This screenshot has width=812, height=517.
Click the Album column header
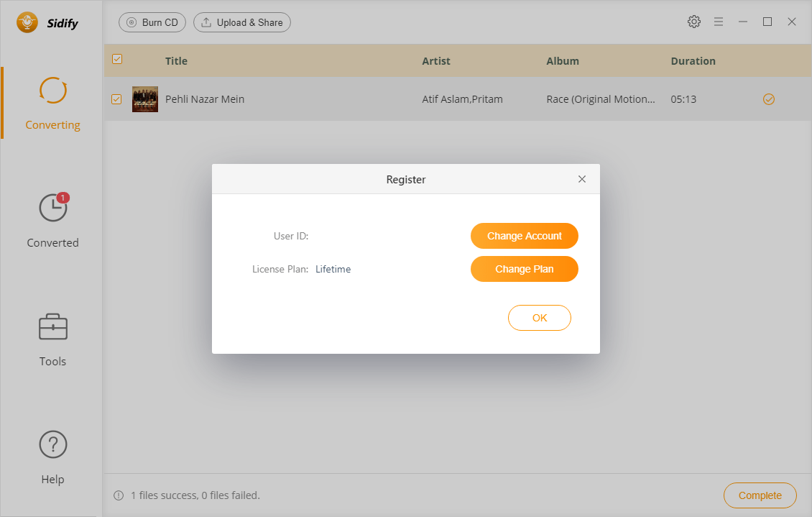(x=563, y=61)
